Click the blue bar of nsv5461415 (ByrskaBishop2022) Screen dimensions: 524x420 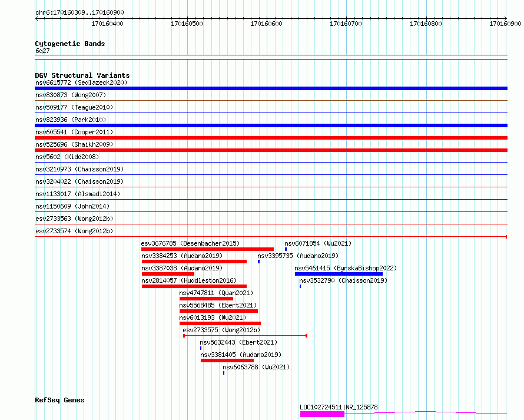(x=339, y=274)
